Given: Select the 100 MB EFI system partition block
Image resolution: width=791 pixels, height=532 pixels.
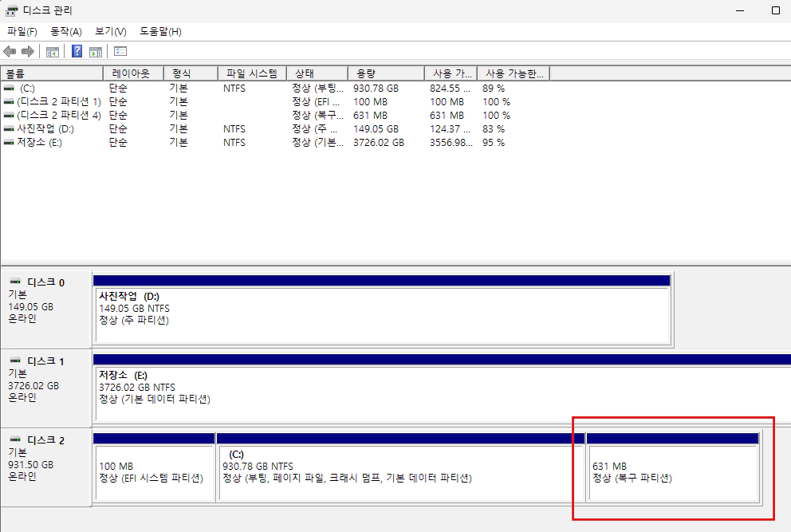Looking at the screenshot, I should (x=154, y=472).
